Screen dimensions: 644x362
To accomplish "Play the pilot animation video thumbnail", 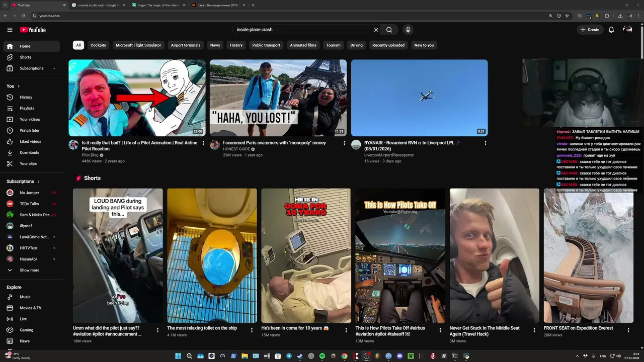I will point(137,98).
